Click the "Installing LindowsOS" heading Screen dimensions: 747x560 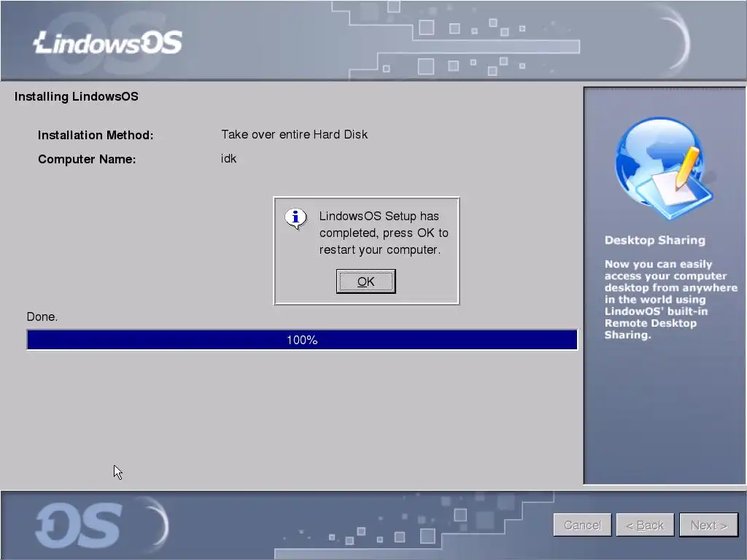click(x=76, y=97)
